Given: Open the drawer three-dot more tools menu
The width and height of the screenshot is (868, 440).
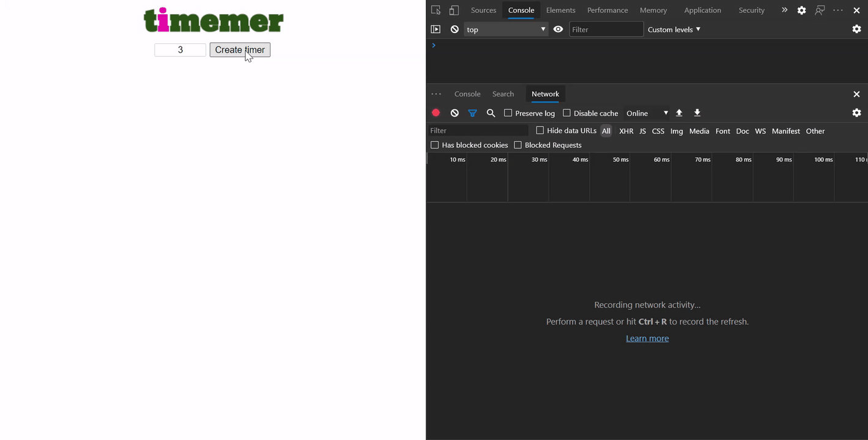Looking at the screenshot, I should 436,94.
